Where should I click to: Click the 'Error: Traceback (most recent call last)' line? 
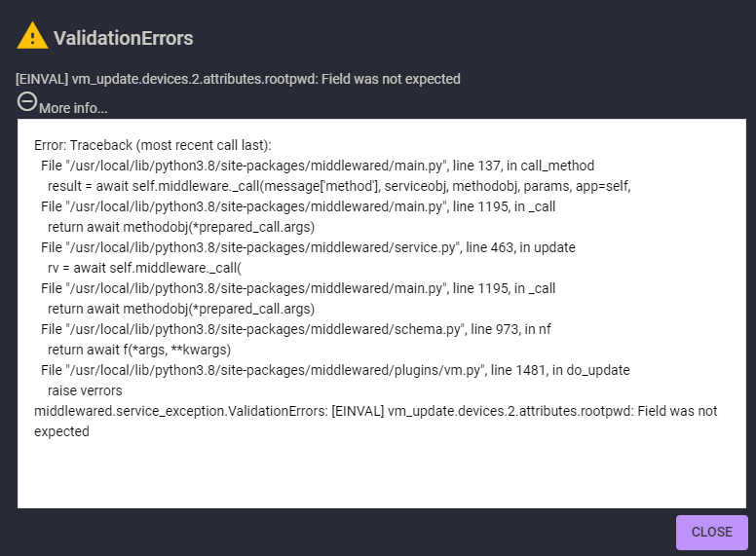[152, 145]
